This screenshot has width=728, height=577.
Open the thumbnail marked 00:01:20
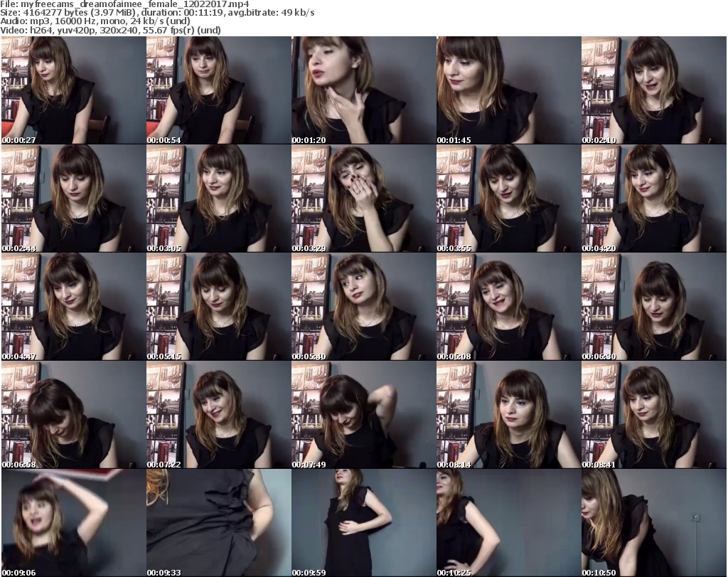[363, 90]
